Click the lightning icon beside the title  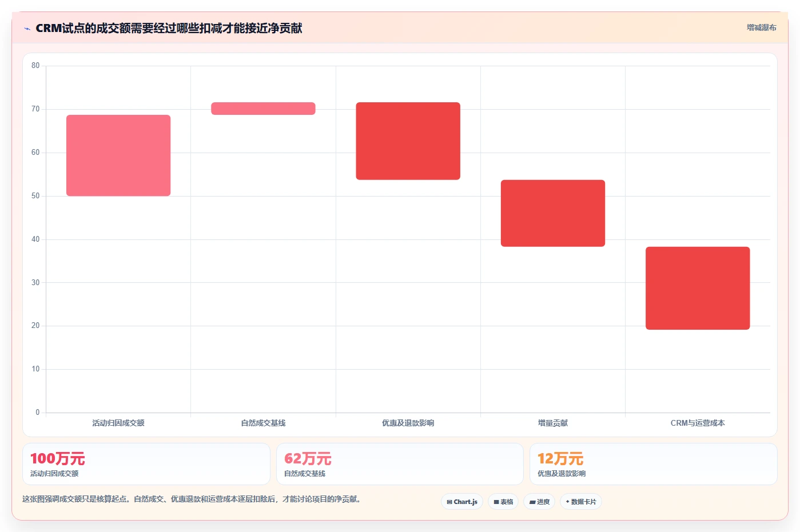[27, 29]
